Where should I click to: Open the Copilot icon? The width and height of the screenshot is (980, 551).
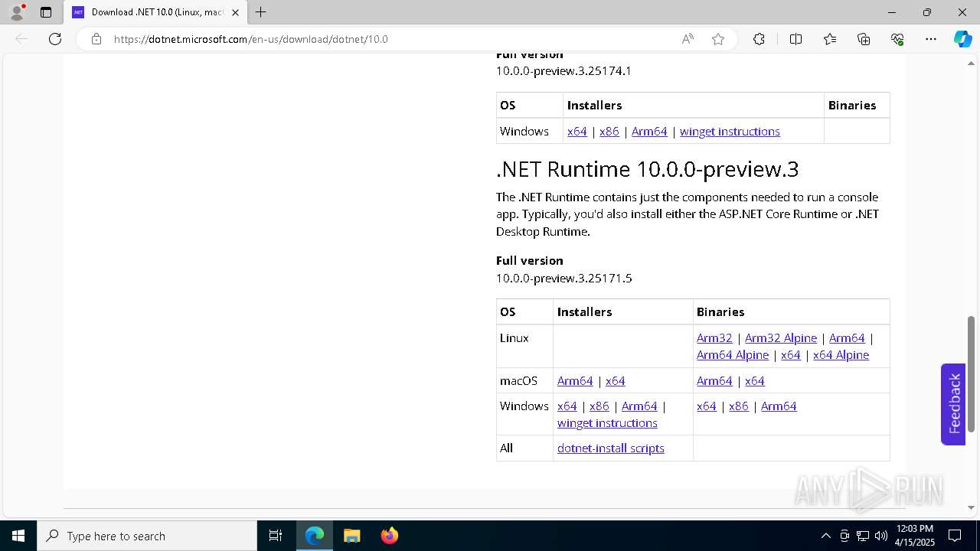tap(962, 39)
